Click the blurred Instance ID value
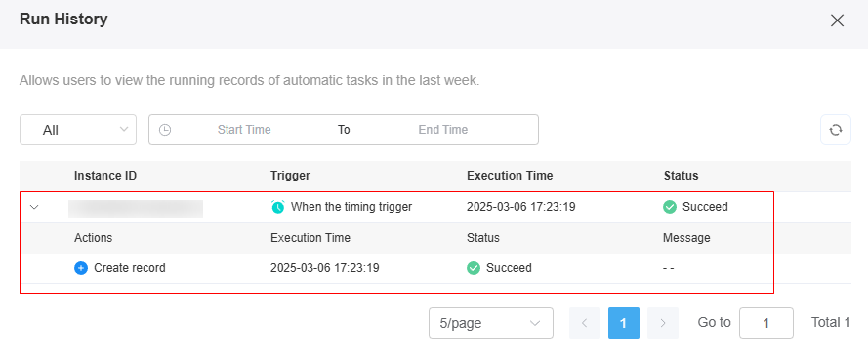The width and height of the screenshot is (868, 360). [136, 209]
